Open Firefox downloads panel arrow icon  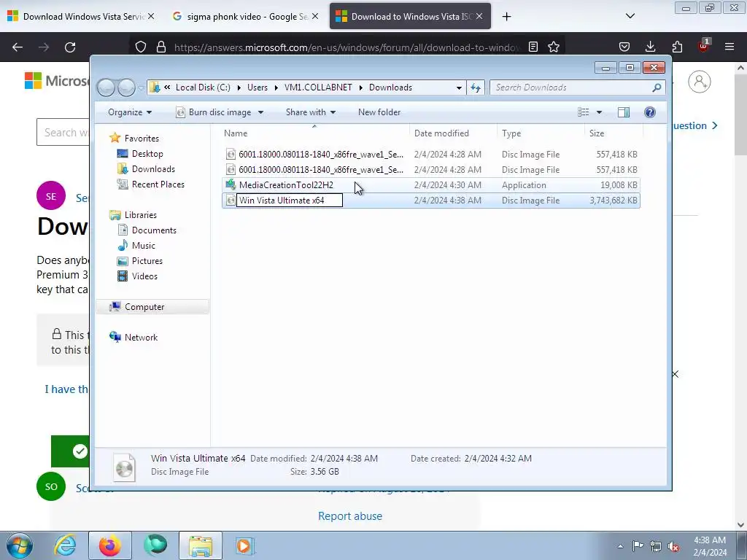tap(650, 47)
